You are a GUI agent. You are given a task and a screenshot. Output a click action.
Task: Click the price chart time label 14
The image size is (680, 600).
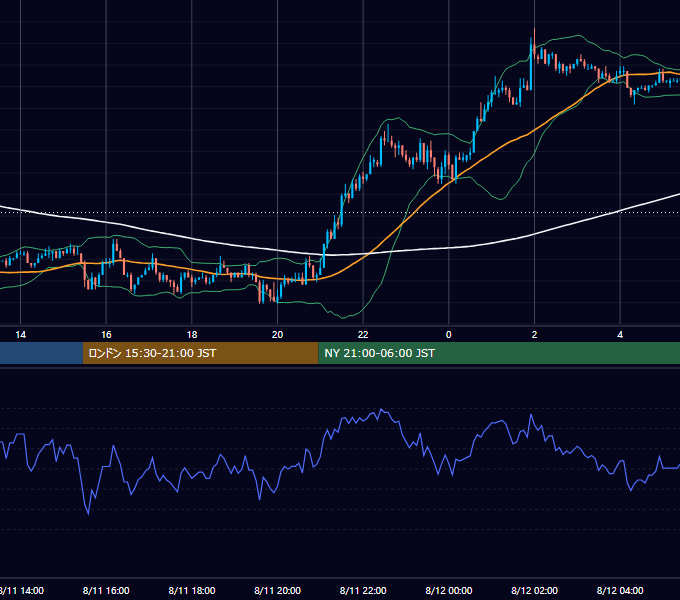tap(20, 335)
